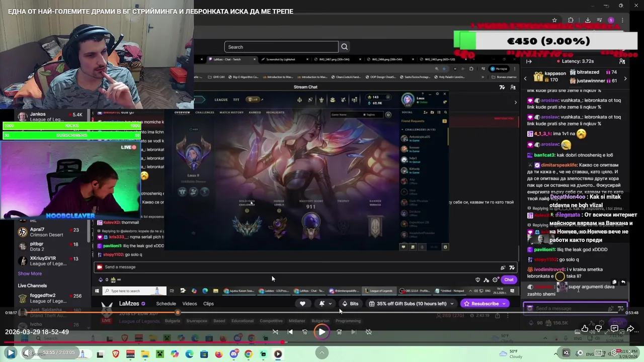
Task: Click the Twitch search magnifier button
Action: click(345, 47)
